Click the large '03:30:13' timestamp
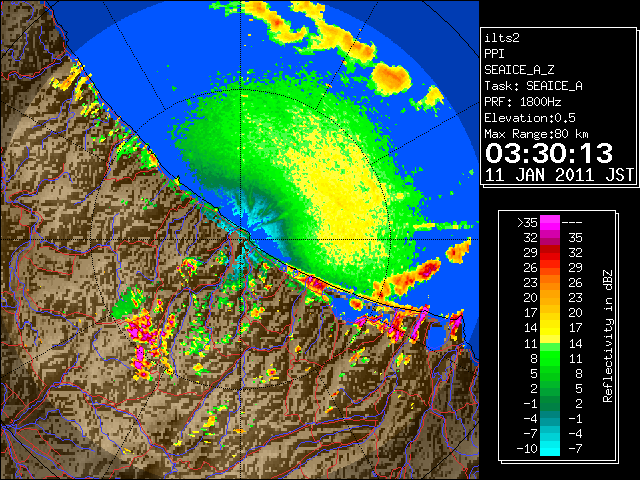640x480 pixels. 549,153
